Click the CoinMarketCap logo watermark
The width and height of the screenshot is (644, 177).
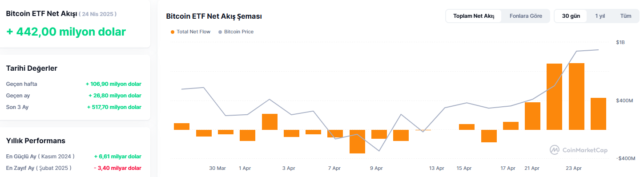578,150
